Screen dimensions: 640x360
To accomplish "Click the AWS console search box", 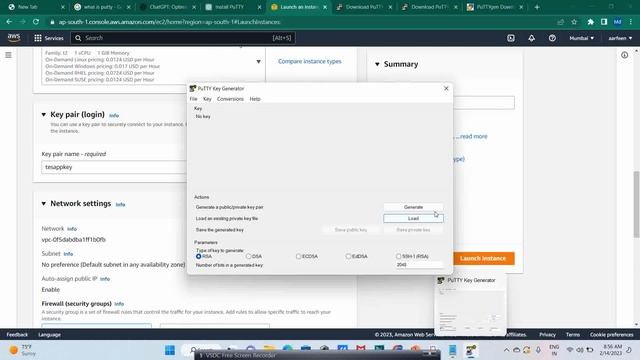I will click(183, 38).
